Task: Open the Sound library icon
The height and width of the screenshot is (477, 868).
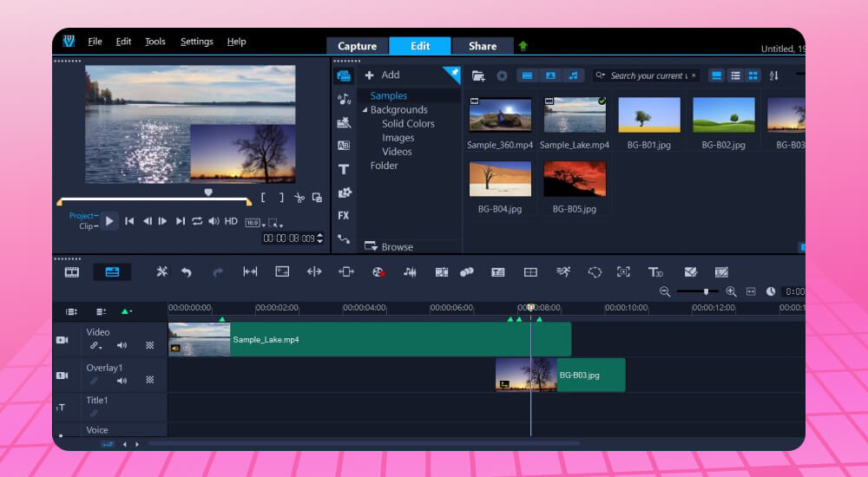Action: [x=344, y=99]
